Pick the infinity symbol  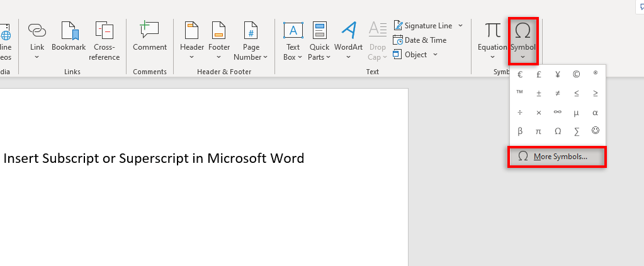557,113
